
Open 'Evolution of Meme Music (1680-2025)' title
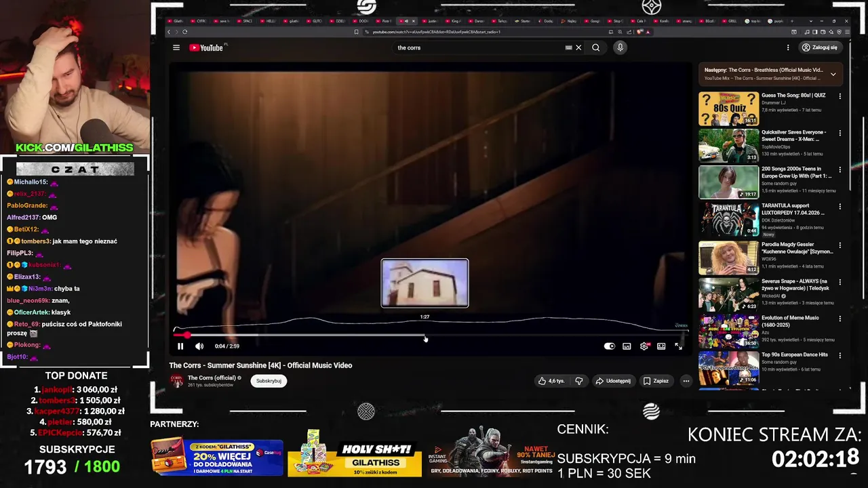point(790,321)
